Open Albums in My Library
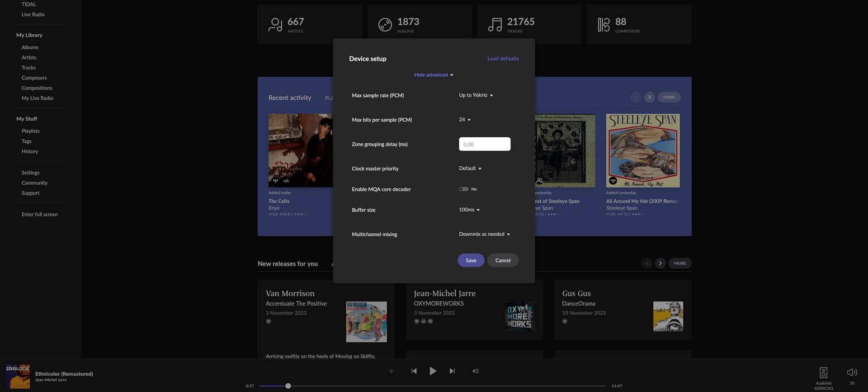The width and height of the screenshot is (868, 392). [x=30, y=47]
